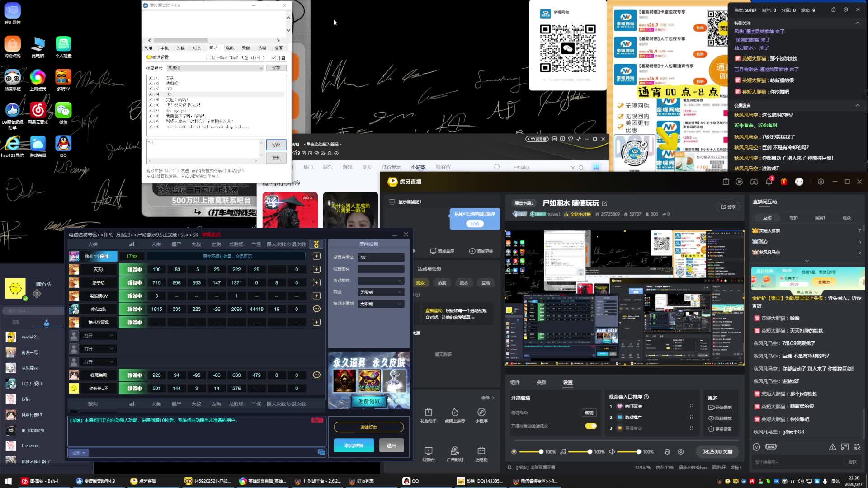Click the gold medal icon in room header

click(316, 244)
